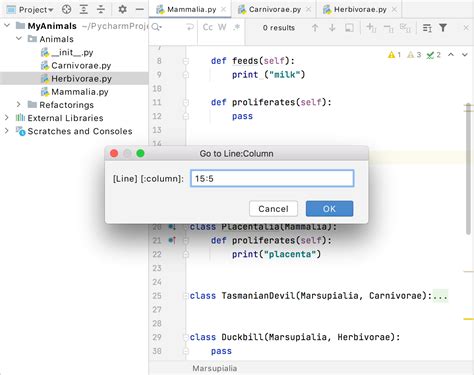Expand External Libraries node
This screenshot has height=375, width=474.
click(6, 118)
